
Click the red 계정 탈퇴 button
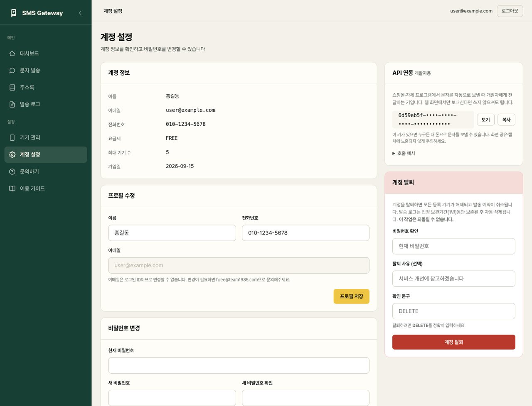[x=453, y=342]
